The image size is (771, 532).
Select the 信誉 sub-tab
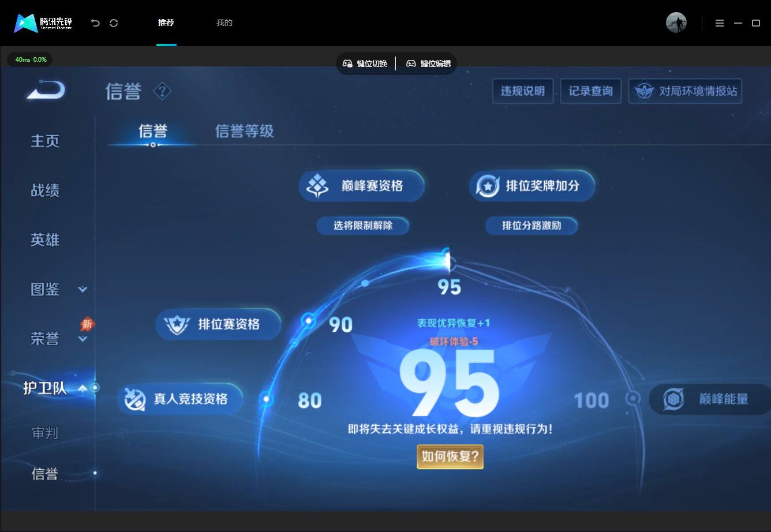pos(153,131)
